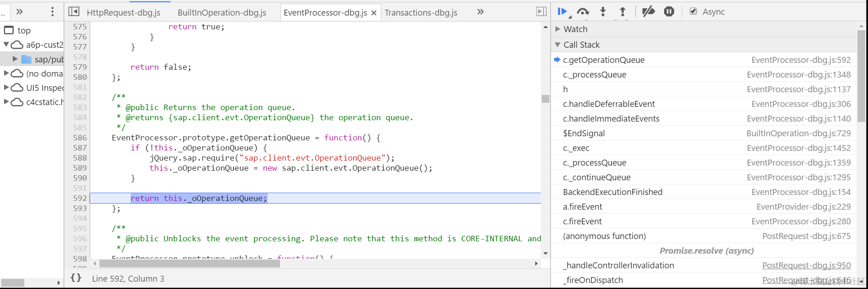Select c.getOperationQueue stack frame
This screenshot has width=868, height=289.
(703, 60)
